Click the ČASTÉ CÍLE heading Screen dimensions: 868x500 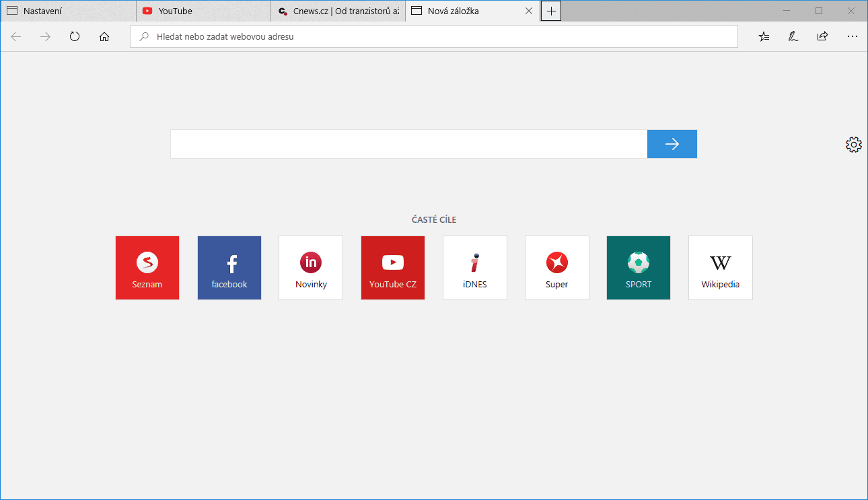coord(434,219)
